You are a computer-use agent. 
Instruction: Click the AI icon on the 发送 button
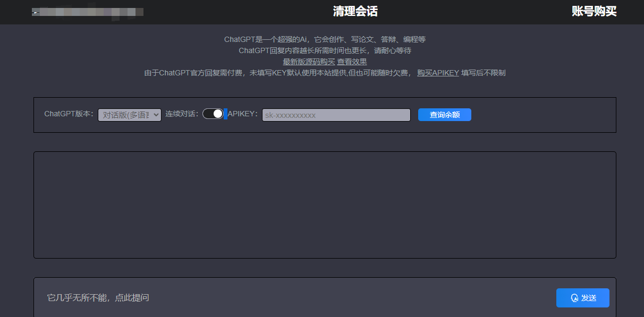coord(574,298)
